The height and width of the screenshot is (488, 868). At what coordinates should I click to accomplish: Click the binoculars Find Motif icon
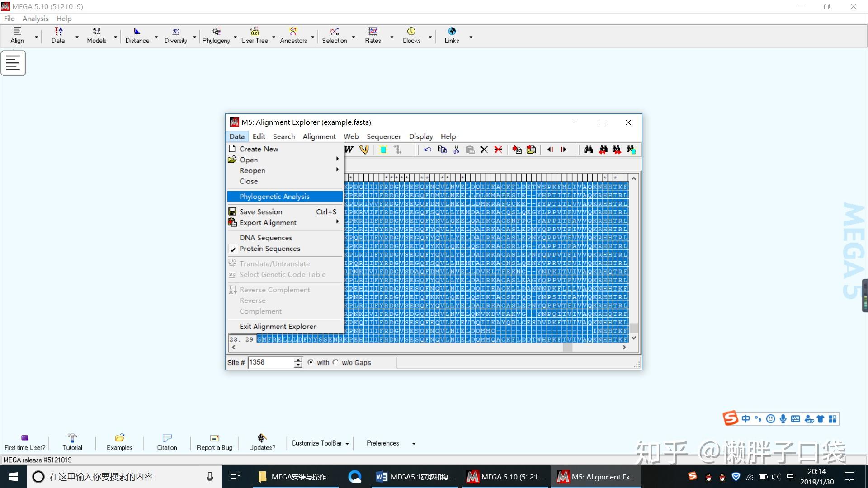(x=588, y=150)
